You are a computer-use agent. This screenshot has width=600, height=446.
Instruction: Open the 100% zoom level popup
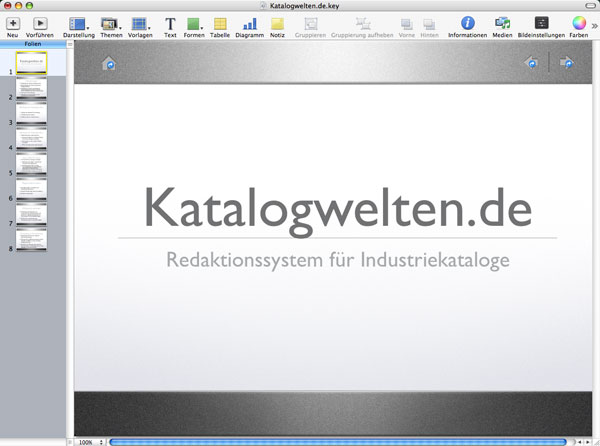89,442
